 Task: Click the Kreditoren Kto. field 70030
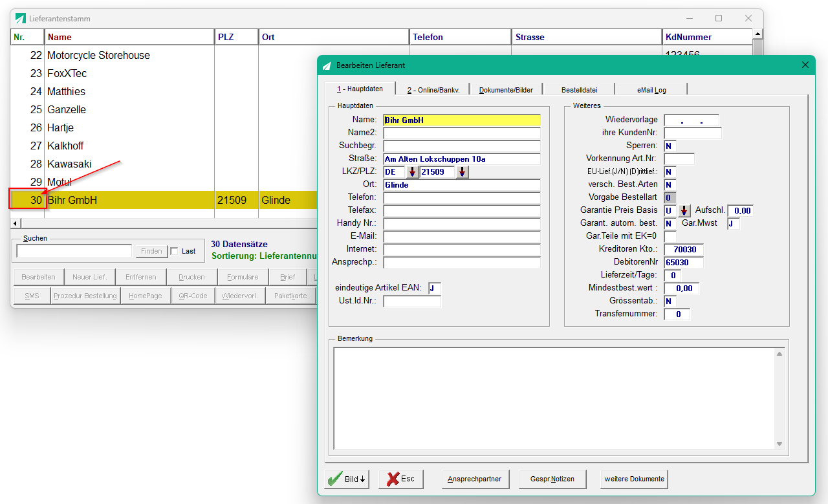[x=684, y=250]
